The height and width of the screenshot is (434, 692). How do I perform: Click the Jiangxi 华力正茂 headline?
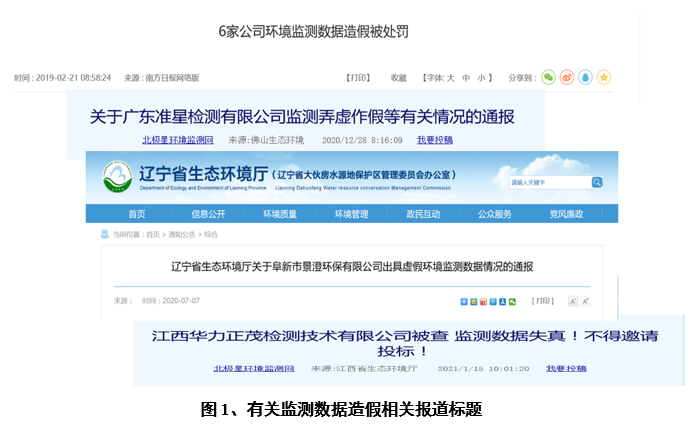click(405, 343)
